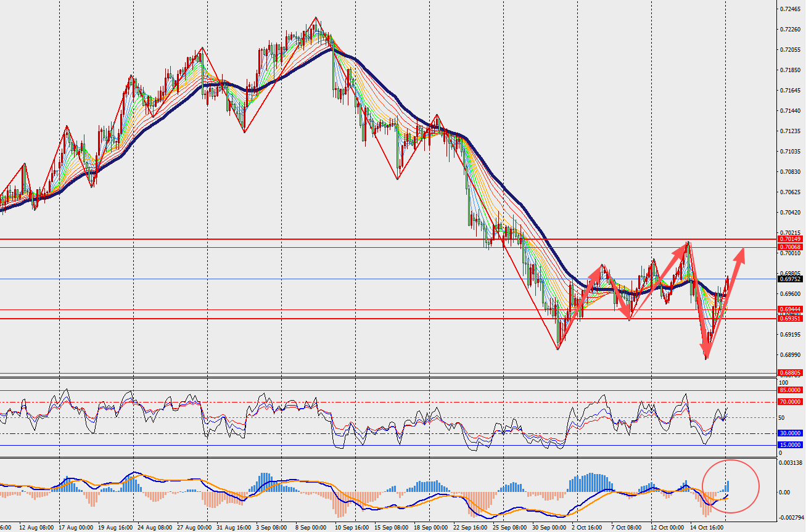Click the 12 Aug 08:00 time label

(x=38, y=528)
